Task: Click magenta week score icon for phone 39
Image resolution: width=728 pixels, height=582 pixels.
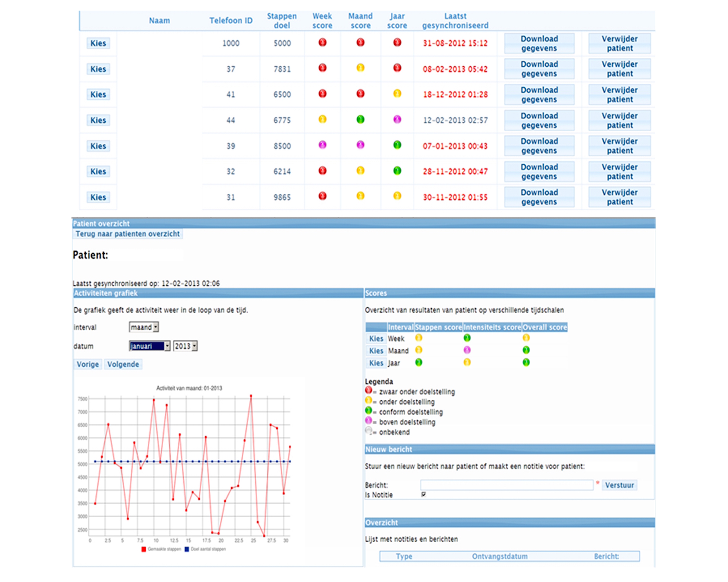Action: [x=322, y=145]
